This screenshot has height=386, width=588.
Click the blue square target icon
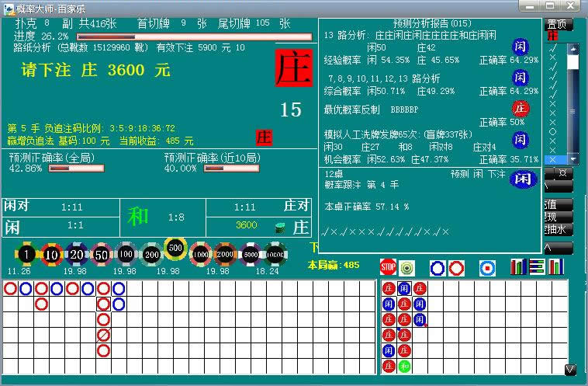pos(487,268)
